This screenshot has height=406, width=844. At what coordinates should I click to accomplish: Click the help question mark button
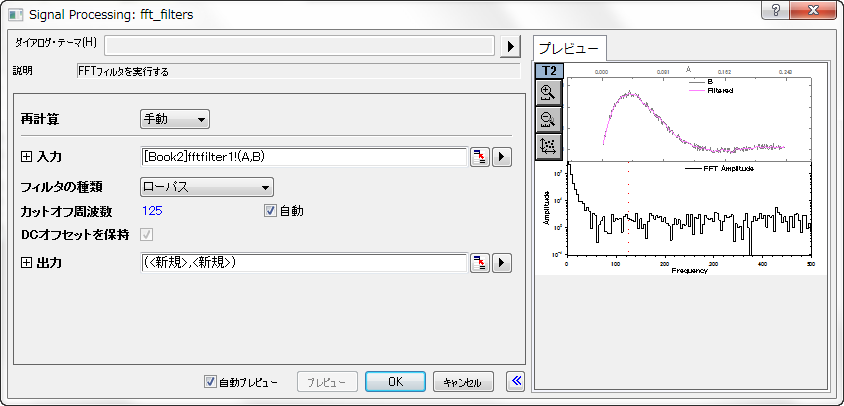776,10
